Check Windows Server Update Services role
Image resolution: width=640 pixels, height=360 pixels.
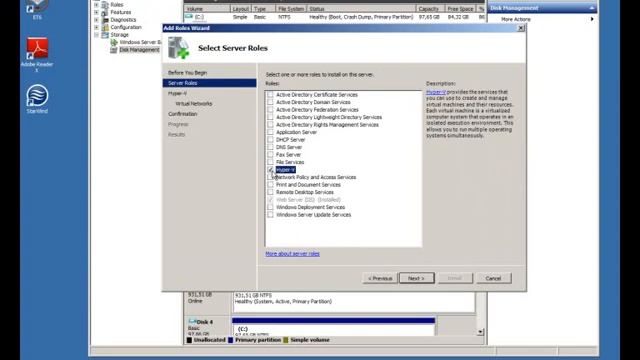pos(270,215)
